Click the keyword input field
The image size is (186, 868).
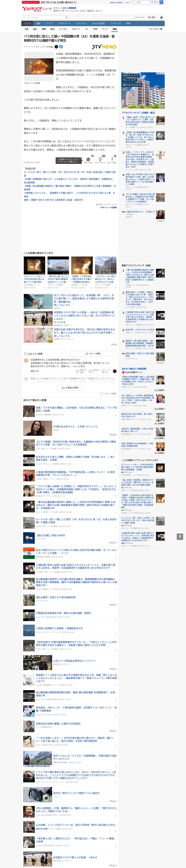[43, 18]
